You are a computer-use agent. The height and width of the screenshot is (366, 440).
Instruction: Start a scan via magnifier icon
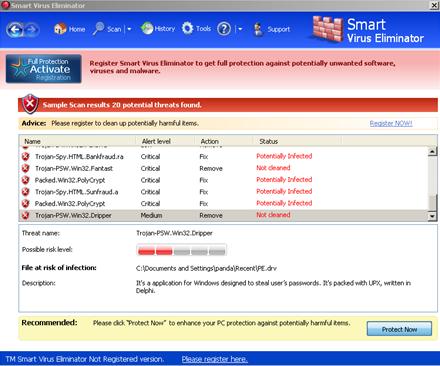point(99,29)
